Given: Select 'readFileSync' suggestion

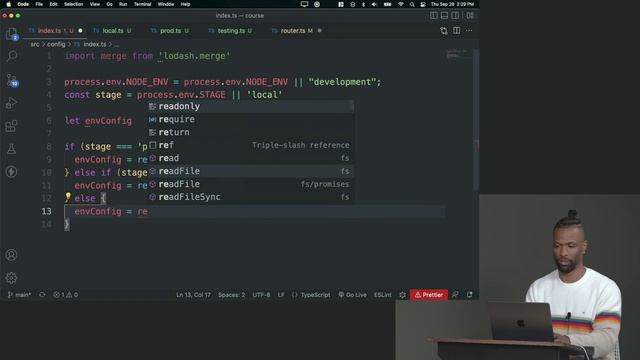Looking at the screenshot, I should click(250, 197).
